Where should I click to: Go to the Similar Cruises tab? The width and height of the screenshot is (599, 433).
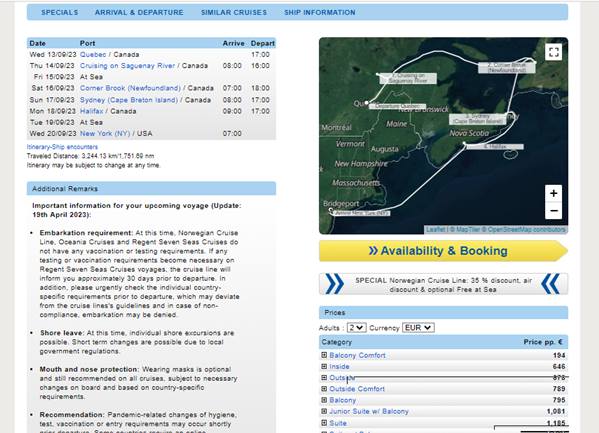[234, 12]
